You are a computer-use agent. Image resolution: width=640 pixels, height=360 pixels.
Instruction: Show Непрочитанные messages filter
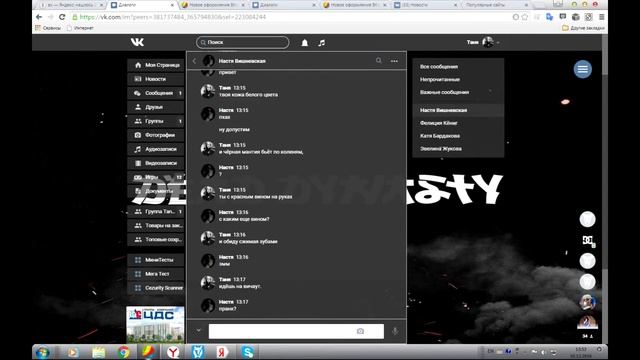coord(458,79)
